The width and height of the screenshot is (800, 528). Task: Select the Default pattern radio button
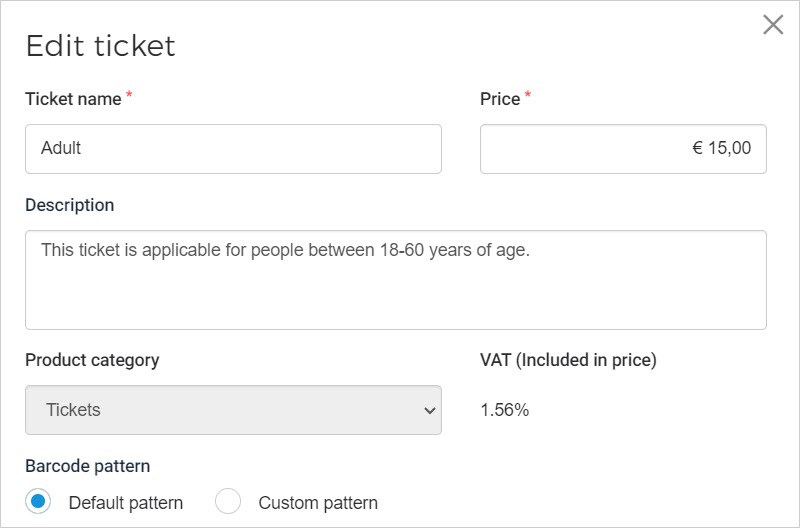[39, 502]
